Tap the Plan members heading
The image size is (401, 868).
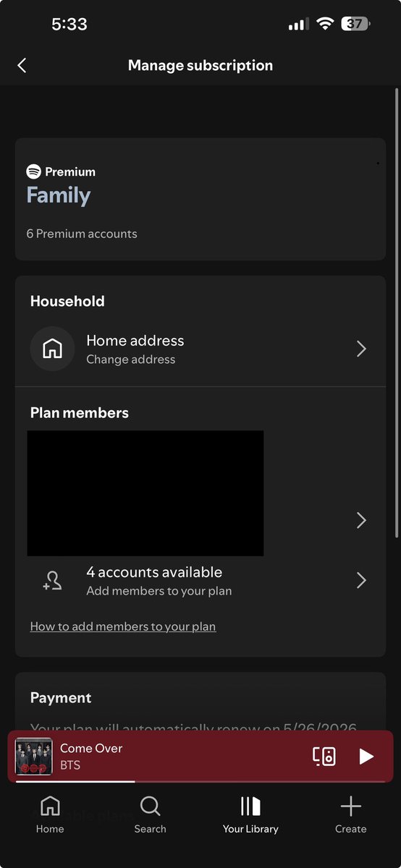click(80, 413)
